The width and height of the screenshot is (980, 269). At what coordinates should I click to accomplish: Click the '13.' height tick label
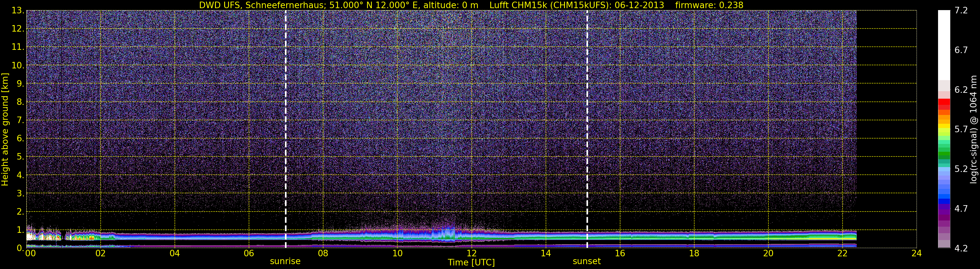(x=18, y=10)
